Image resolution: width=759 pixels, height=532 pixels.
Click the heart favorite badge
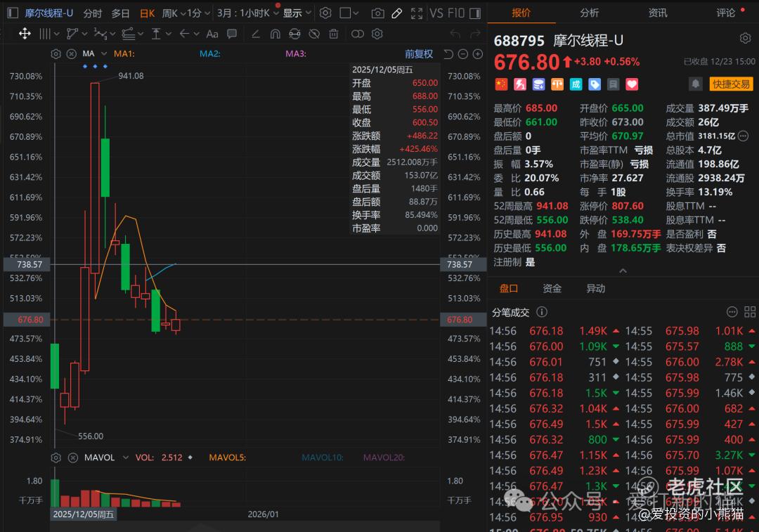tap(632, 84)
